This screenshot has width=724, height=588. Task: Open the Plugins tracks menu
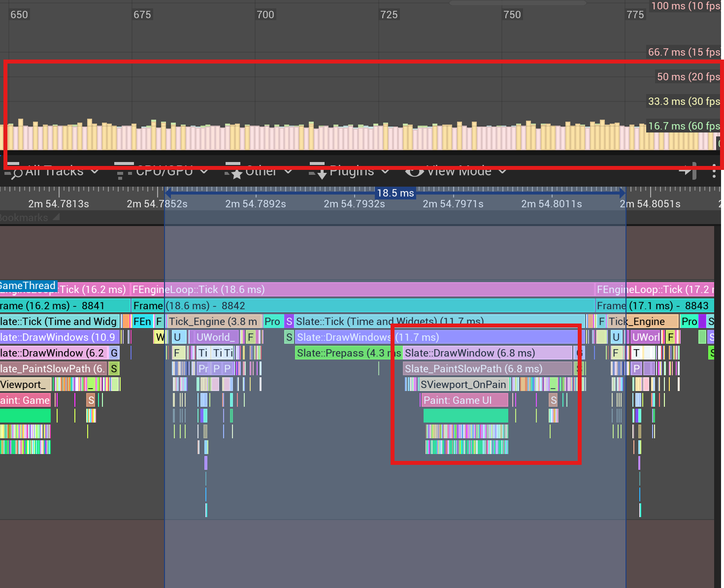coord(351,171)
